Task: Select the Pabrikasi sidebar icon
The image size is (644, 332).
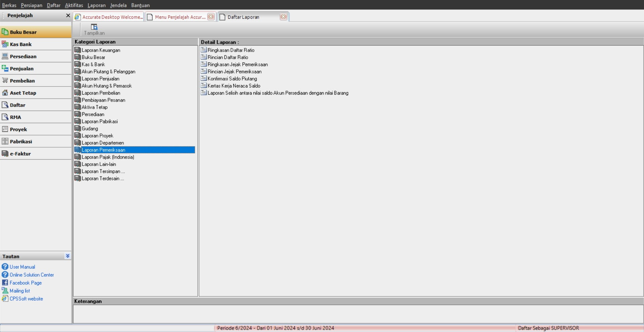Action: tap(5, 142)
